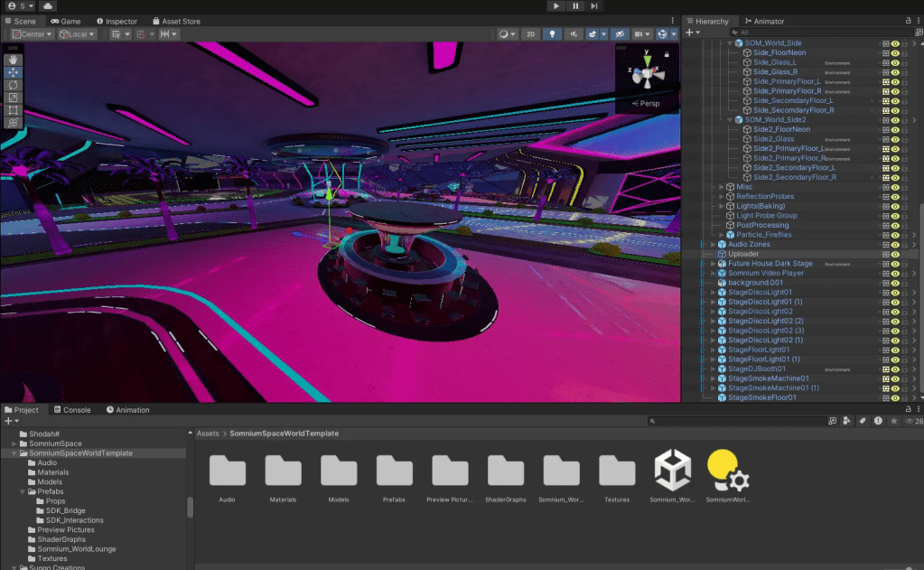The image size is (924, 570).
Task: Select the Textures folder thumbnail
Action: point(617,472)
